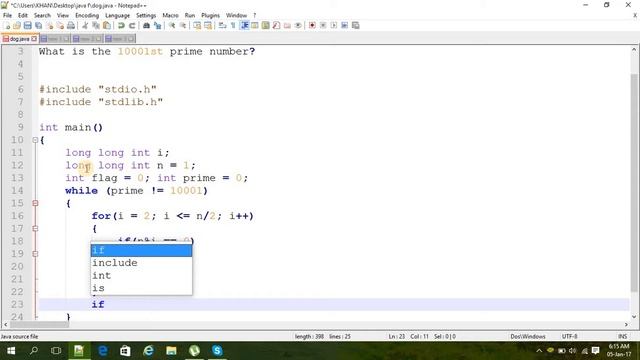Click the 'while' keyword on line 14

(81, 191)
